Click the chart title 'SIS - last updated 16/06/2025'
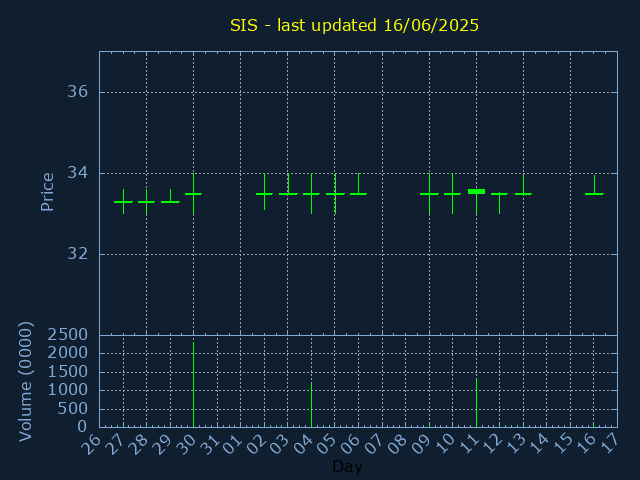This screenshot has height=480, width=640. pos(354,25)
